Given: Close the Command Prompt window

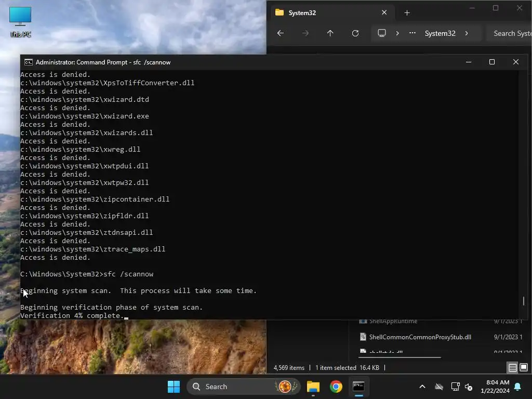Looking at the screenshot, I should tap(516, 62).
